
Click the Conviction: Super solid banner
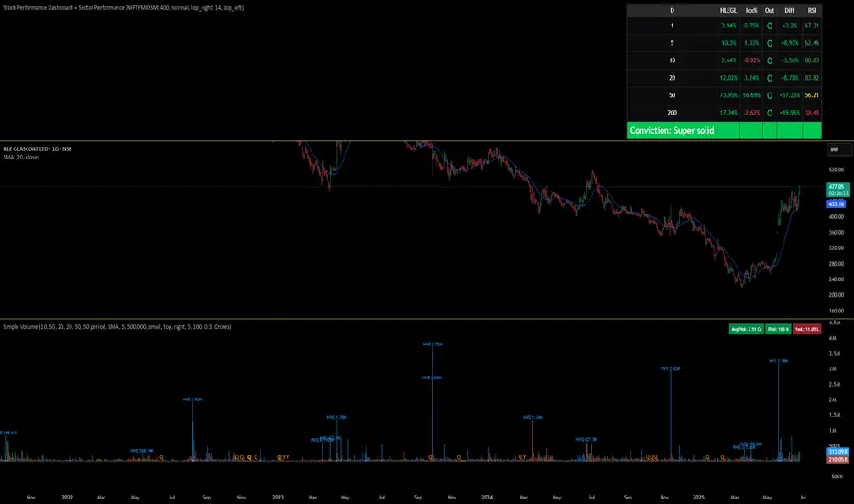(672, 131)
